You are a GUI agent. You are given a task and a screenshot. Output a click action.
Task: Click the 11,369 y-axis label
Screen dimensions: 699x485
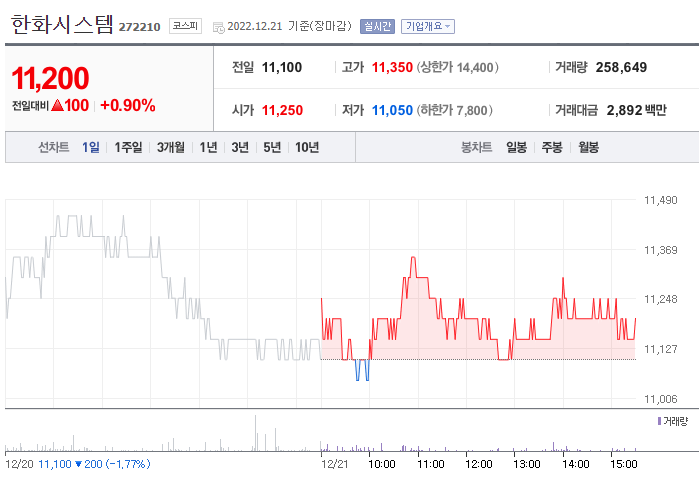(x=661, y=250)
